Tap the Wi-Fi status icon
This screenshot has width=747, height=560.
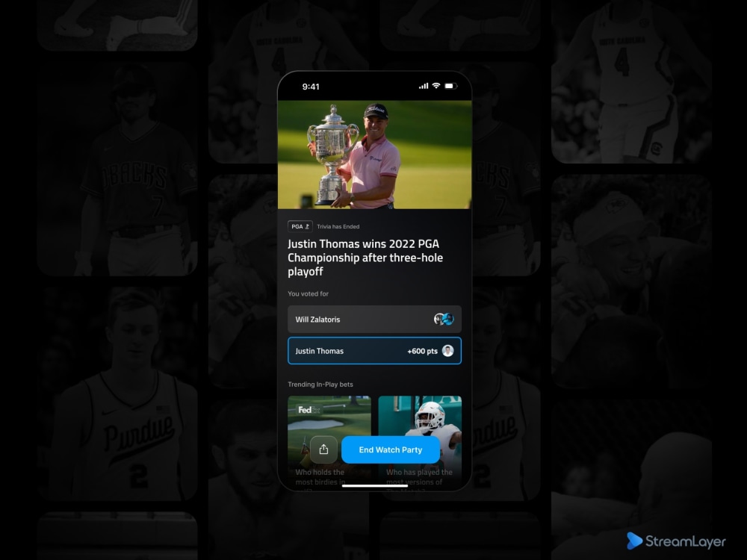pyautogui.click(x=436, y=86)
